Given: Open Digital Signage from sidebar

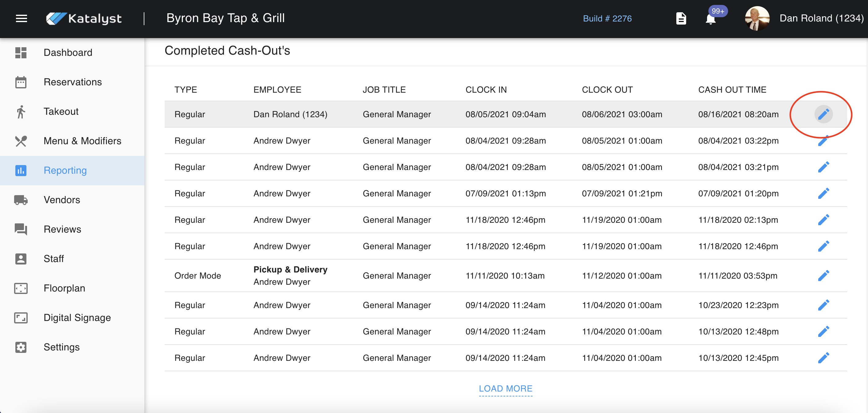Looking at the screenshot, I should pyautogui.click(x=77, y=317).
